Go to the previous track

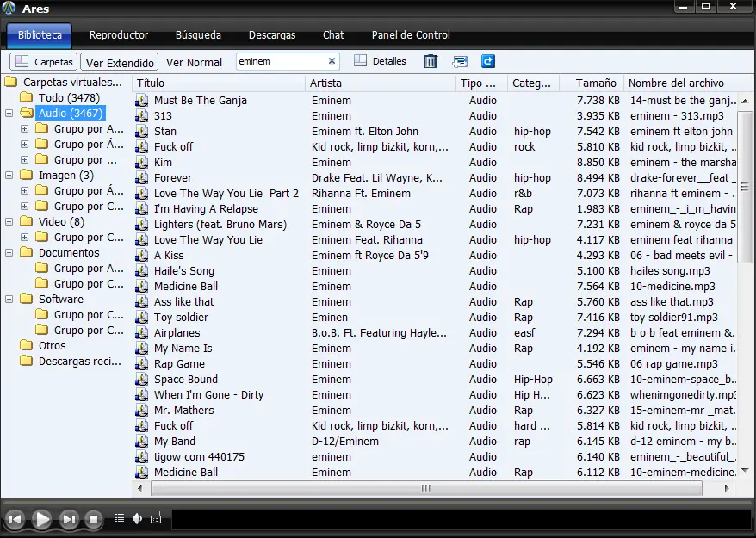[15, 519]
